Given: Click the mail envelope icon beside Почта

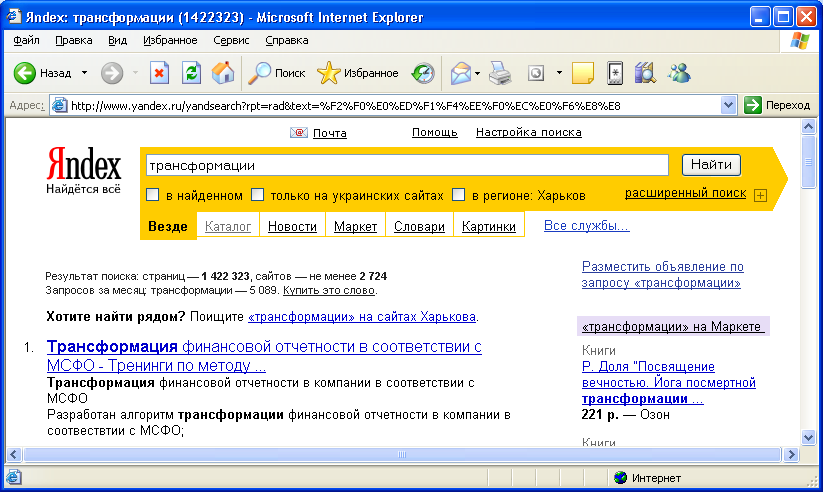Looking at the screenshot, I should pyautogui.click(x=299, y=133).
